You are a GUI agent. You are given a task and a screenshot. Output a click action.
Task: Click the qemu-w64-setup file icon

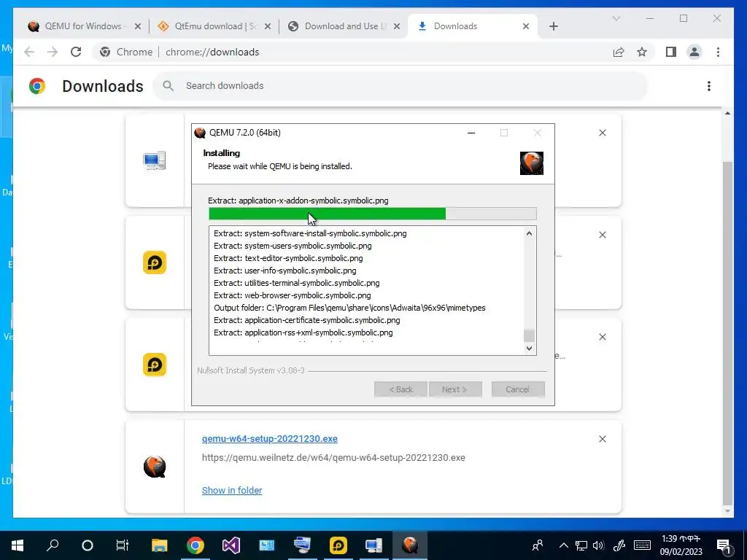click(x=155, y=467)
